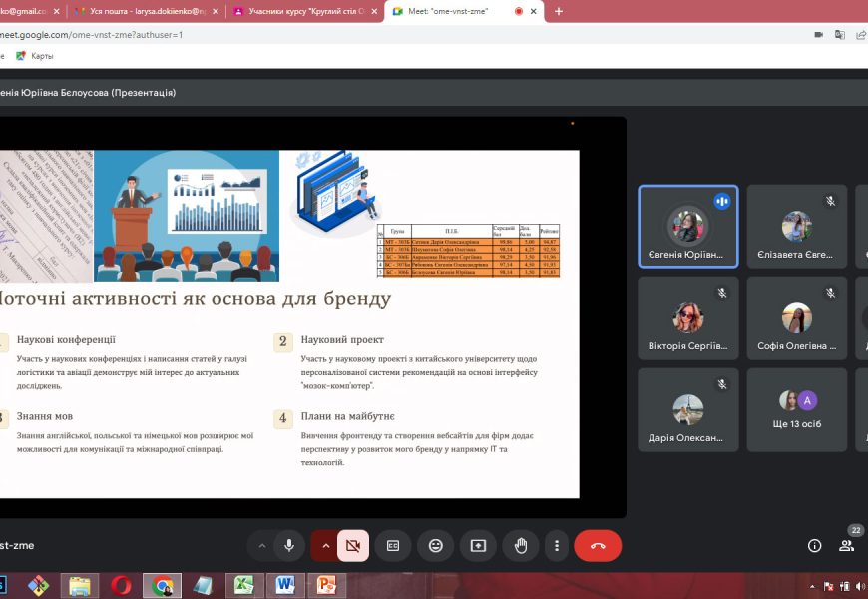Expand the 'Ще 13 осіб' participants tile

pyautogui.click(x=796, y=410)
